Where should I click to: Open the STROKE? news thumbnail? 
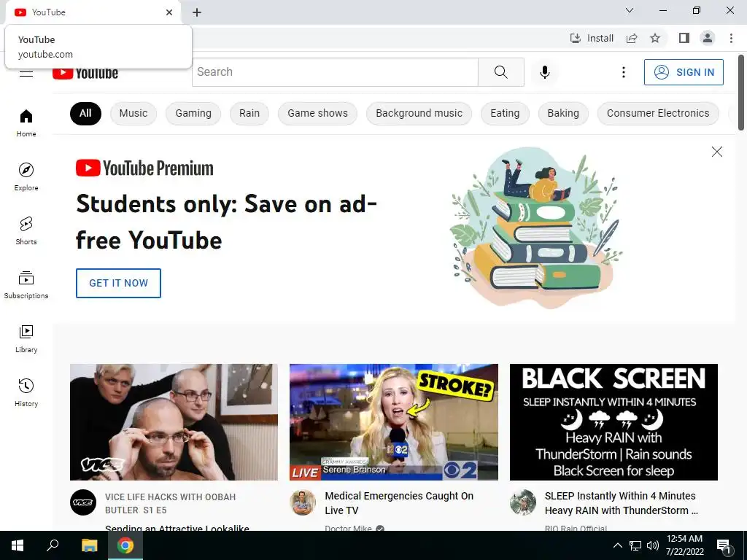click(x=393, y=422)
